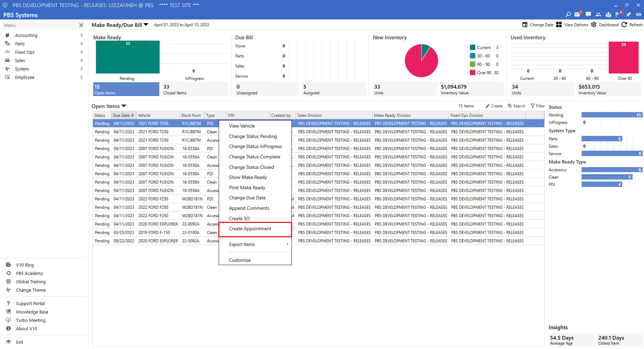Open View Options grid icon
Image resolution: width=644 pixels, height=349 pixels.
pos(559,24)
